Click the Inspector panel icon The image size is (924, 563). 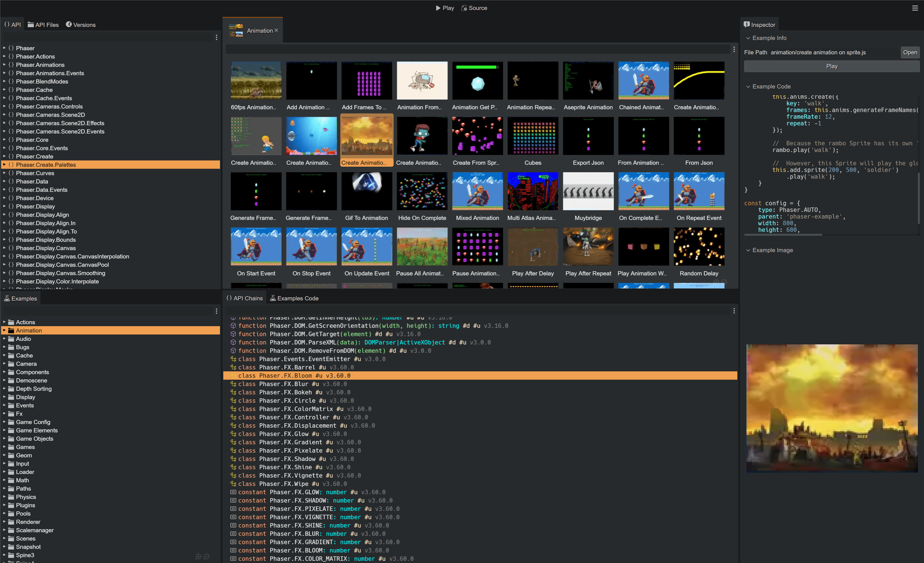point(748,24)
